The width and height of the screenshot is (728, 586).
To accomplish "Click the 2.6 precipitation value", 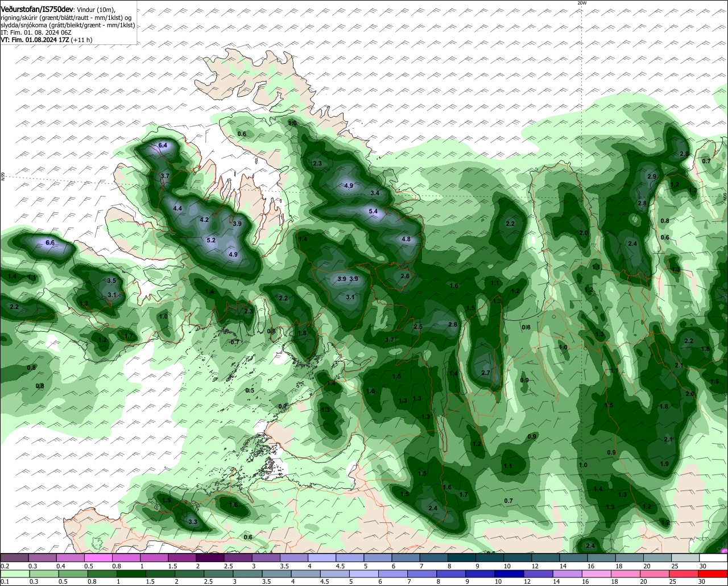I will 405,277.
